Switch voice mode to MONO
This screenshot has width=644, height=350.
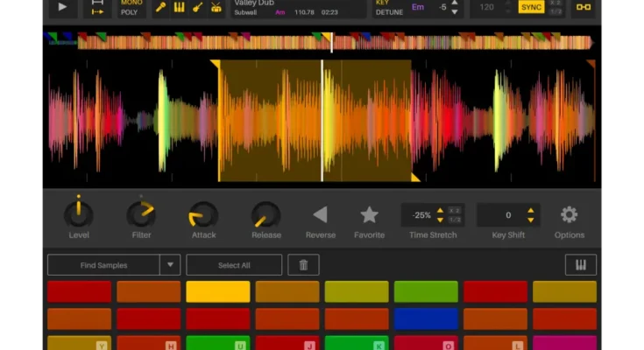[131, 3]
